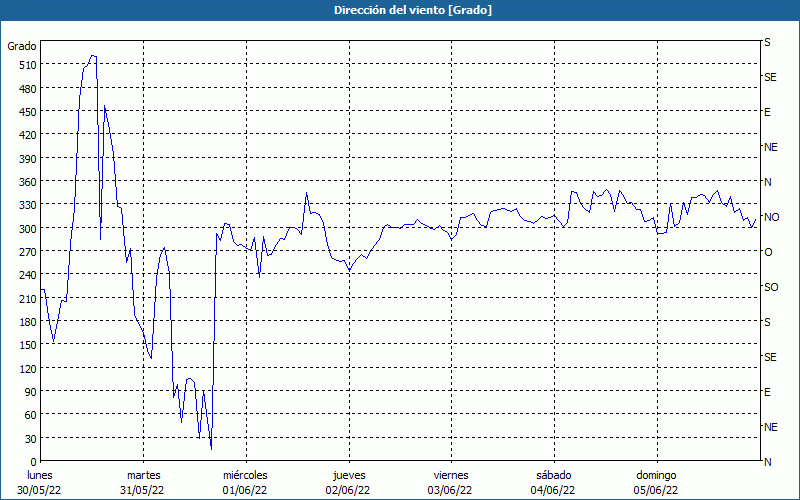Click the lower 'NE' compass label near 30
The image size is (800, 500).
(770, 427)
